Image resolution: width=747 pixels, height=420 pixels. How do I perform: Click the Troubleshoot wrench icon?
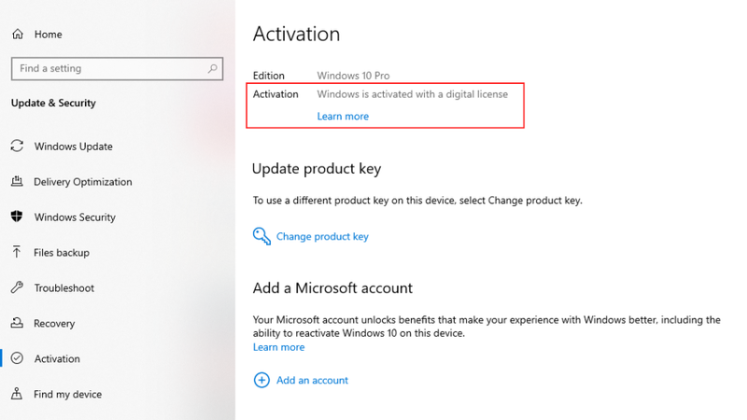pos(17,288)
